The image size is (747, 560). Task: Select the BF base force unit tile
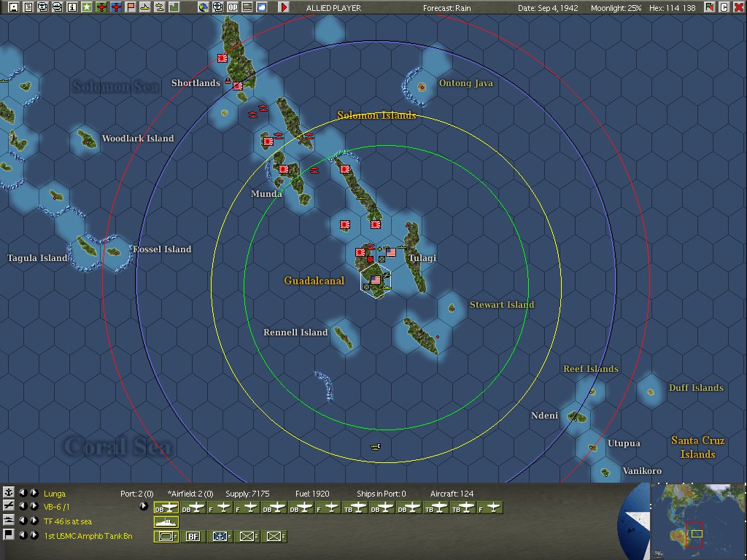193,536
